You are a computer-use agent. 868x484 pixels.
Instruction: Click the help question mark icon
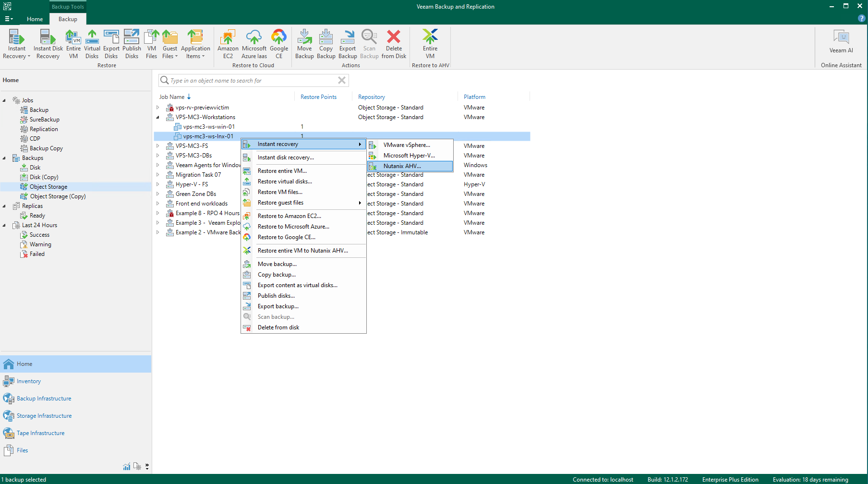pyautogui.click(x=861, y=18)
